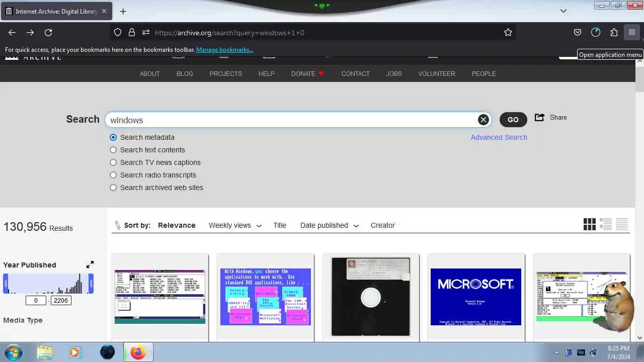The width and height of the screenshot is (644, 362).
Task: Expand the Year Published histogram
Action: click(x=90, y=264)
